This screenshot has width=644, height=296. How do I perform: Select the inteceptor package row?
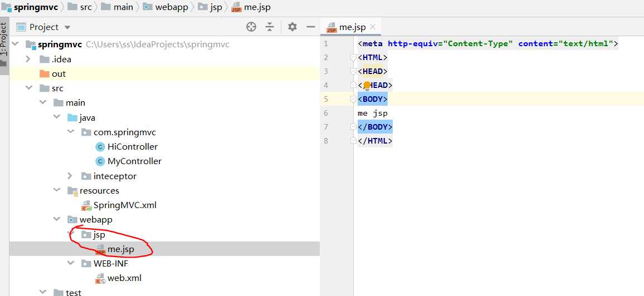[x=164, y=176]
